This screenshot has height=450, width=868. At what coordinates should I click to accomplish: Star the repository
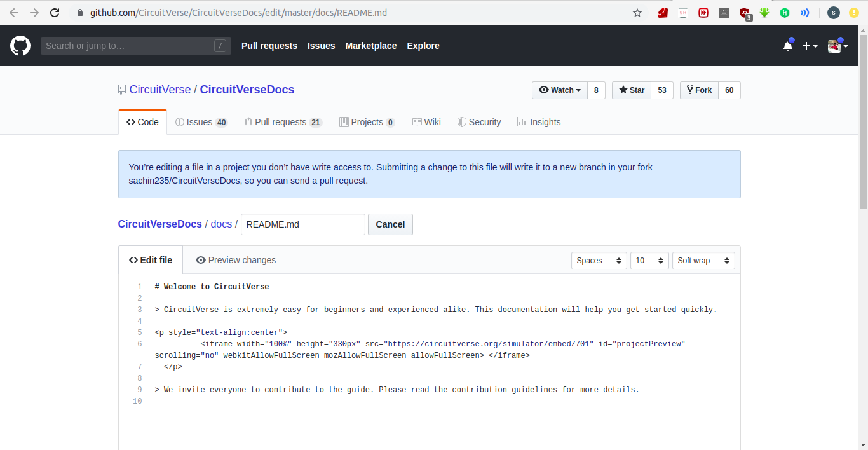click(x=632, y=90)
